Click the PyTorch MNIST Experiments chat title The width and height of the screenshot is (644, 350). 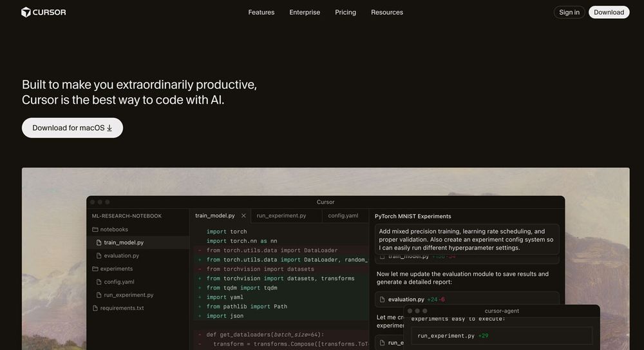(413, 217)
